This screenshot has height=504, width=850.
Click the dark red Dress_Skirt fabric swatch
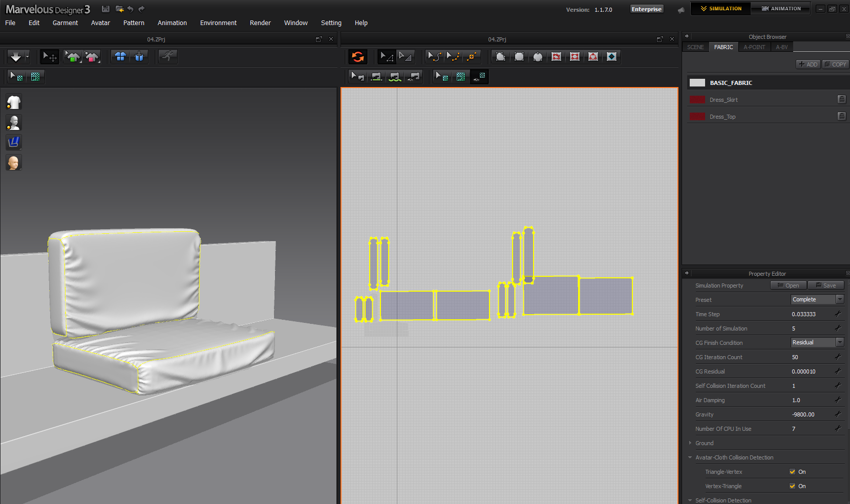697,100
